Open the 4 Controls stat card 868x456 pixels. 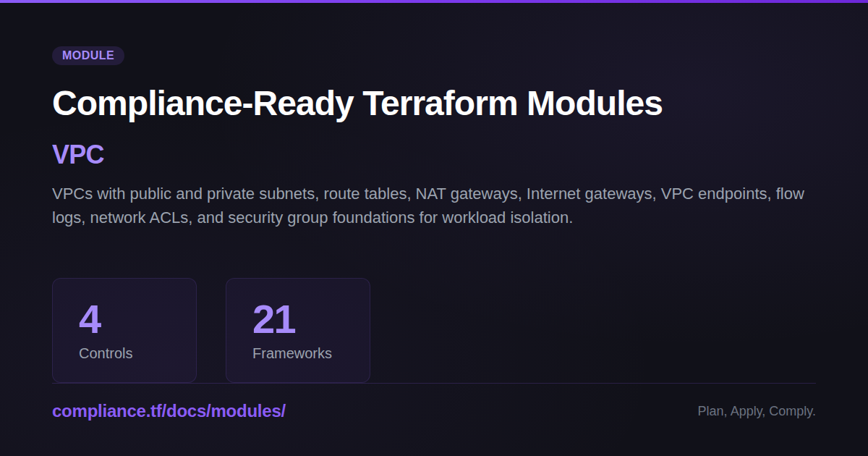tap(124, 330)
